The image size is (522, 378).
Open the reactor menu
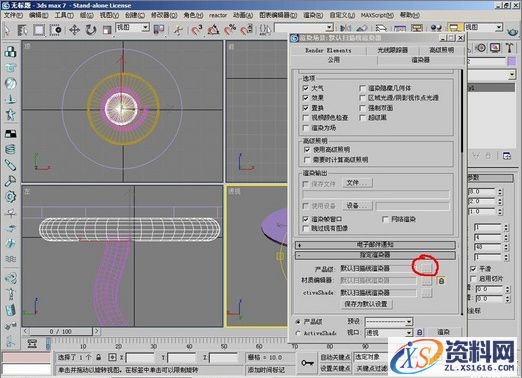(x=218, y=15)
